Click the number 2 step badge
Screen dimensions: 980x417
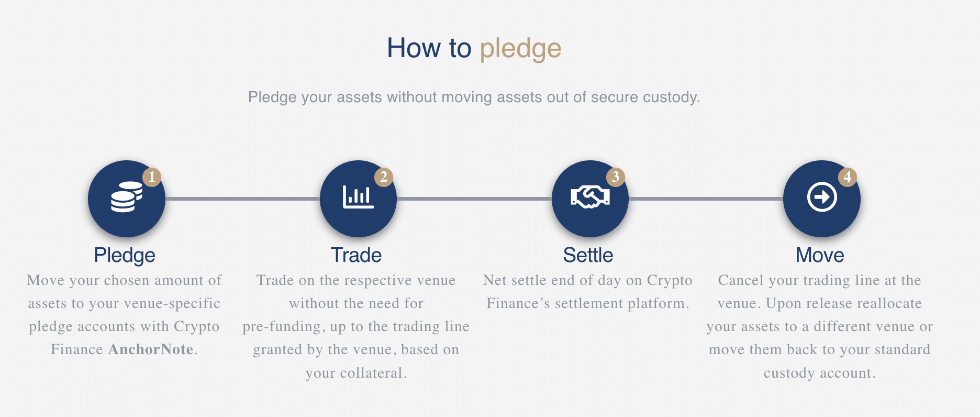pos(384,177)
